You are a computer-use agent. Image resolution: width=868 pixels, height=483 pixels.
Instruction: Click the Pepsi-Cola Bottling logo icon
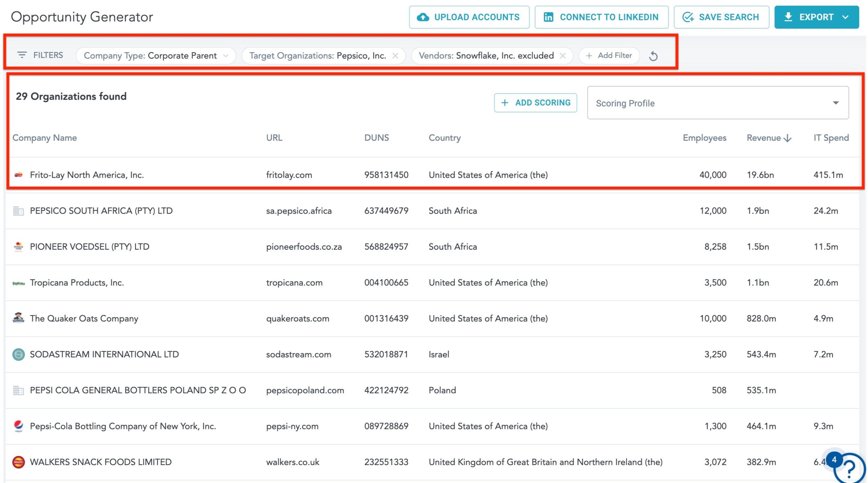click(x=19, y=426)
